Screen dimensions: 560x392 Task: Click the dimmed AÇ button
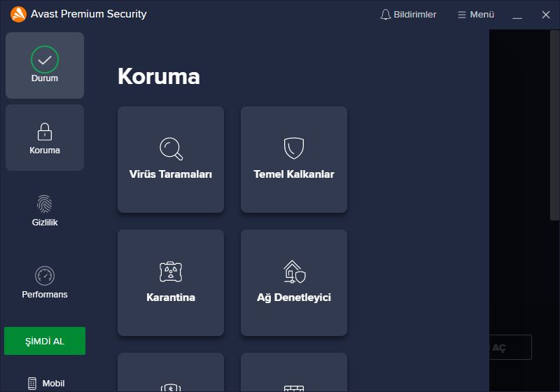(510, 347)
